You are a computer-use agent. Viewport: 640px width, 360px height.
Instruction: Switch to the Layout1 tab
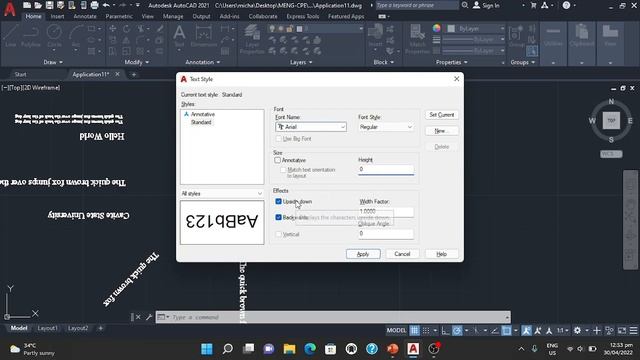(x=47, y=328)
